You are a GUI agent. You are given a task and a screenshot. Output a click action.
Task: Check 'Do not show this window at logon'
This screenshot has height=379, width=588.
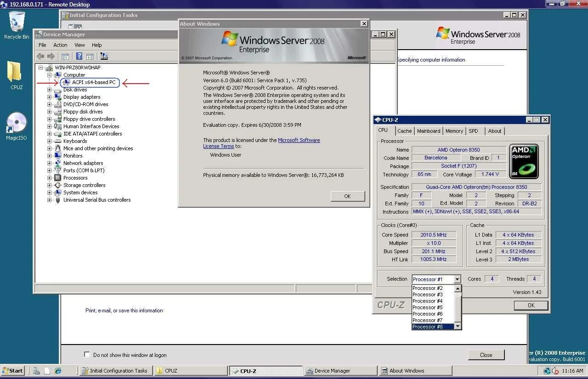click(x=87, y=355)
